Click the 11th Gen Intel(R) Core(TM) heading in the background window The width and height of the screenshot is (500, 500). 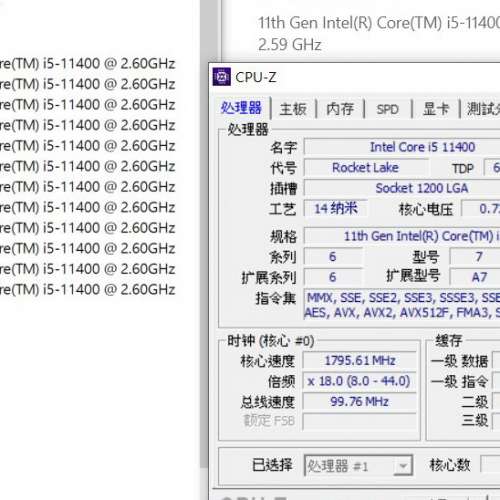pos(379,23)
